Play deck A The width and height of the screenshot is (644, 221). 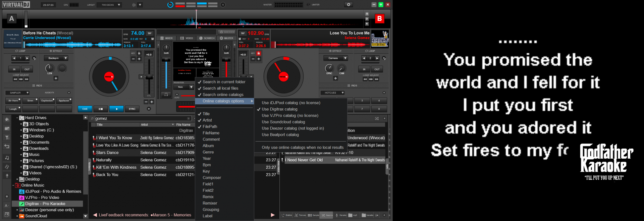[116, 109]
